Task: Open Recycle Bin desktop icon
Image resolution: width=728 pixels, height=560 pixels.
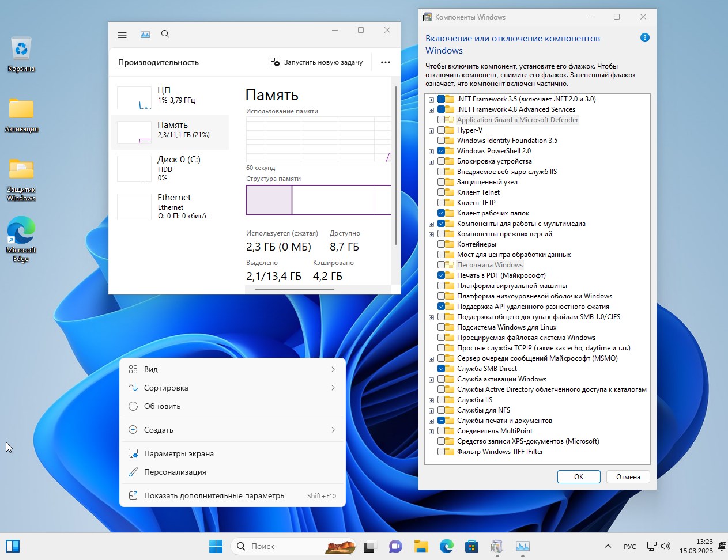Action: pyautogui.click(x=21, y=55)
